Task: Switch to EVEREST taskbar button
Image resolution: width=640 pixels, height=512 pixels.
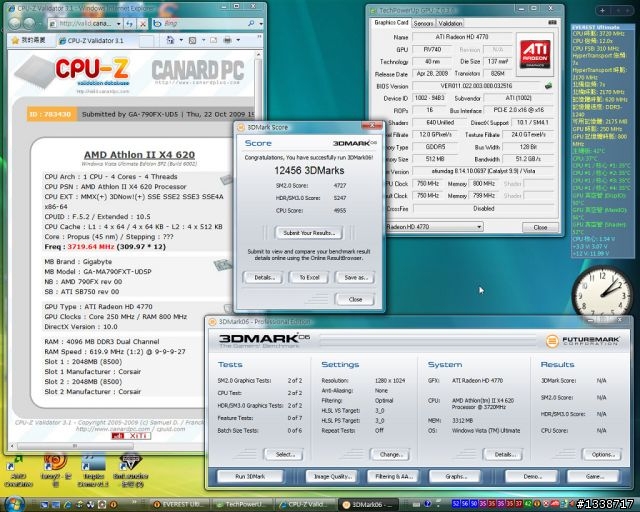Action: pyautogui.click(x=181, y=505)
